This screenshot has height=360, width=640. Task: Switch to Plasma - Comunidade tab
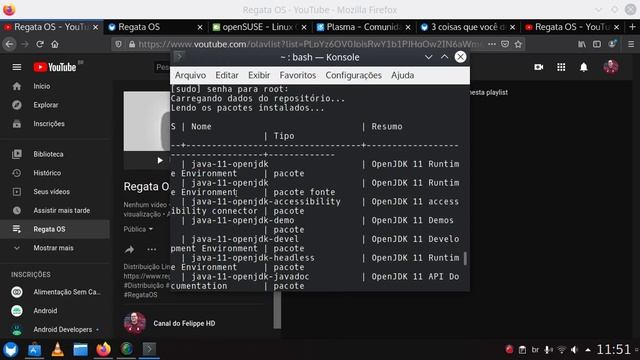click(364, 27)
